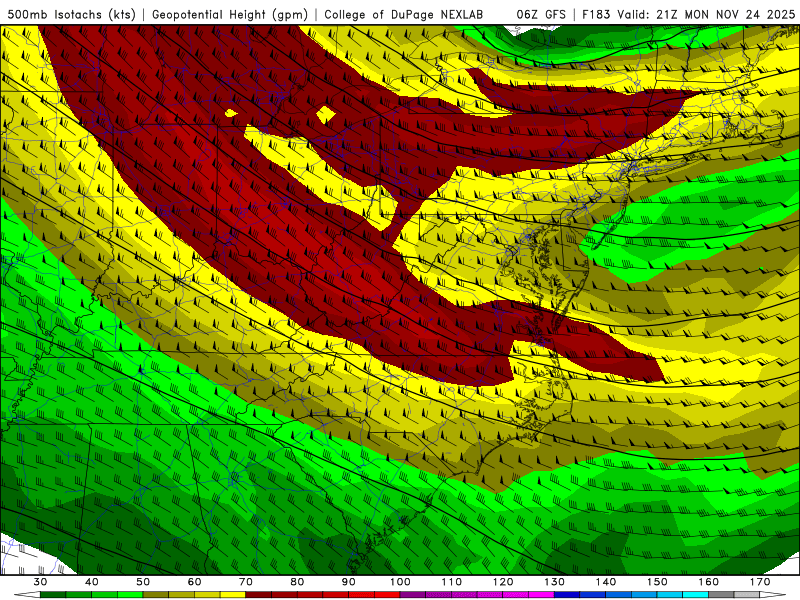The width and height of the screenshot is (800, 600).
Task: Click the "Geopotential Height (gpm)" header text
Action: (x=230, y=14)
